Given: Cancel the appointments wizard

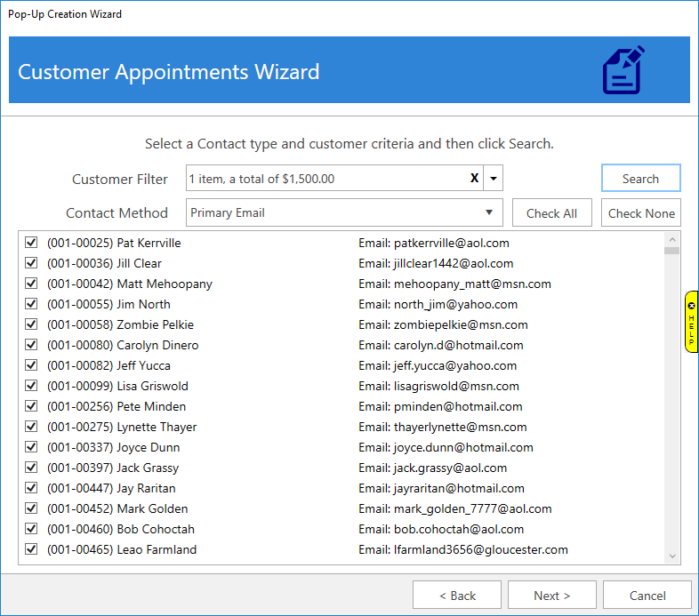Looking at the screenshot, I should coord(647,596).
